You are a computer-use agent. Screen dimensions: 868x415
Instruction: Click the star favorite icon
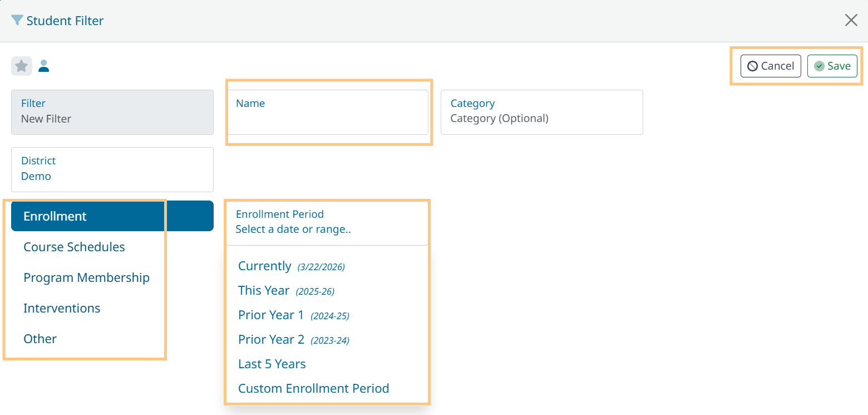point(21,66)
